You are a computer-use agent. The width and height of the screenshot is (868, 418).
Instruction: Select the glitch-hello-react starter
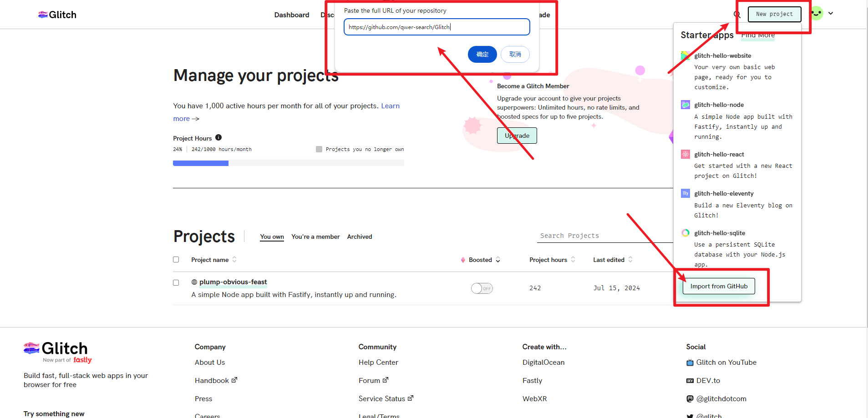tap(719, 154)
